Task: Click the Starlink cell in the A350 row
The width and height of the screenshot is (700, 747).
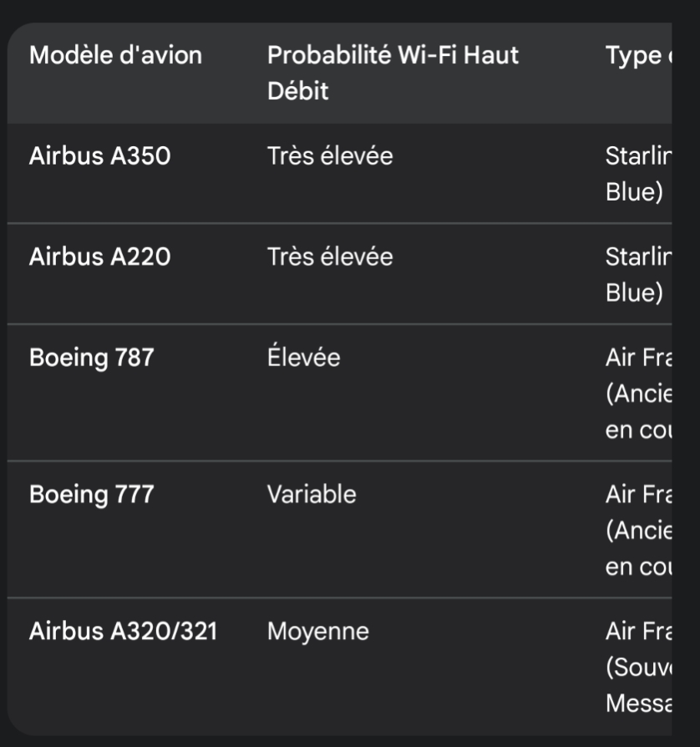Action: (x=638, y=174)
